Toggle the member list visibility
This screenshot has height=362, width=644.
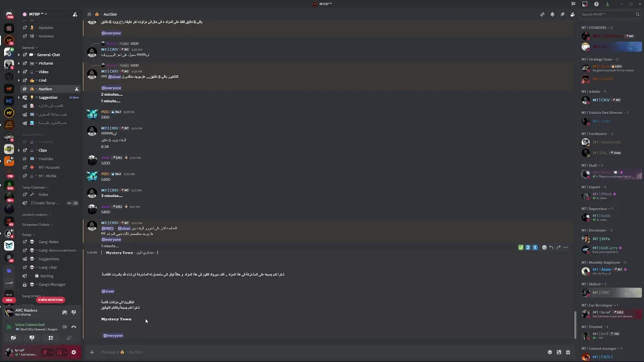click(573, 14)
